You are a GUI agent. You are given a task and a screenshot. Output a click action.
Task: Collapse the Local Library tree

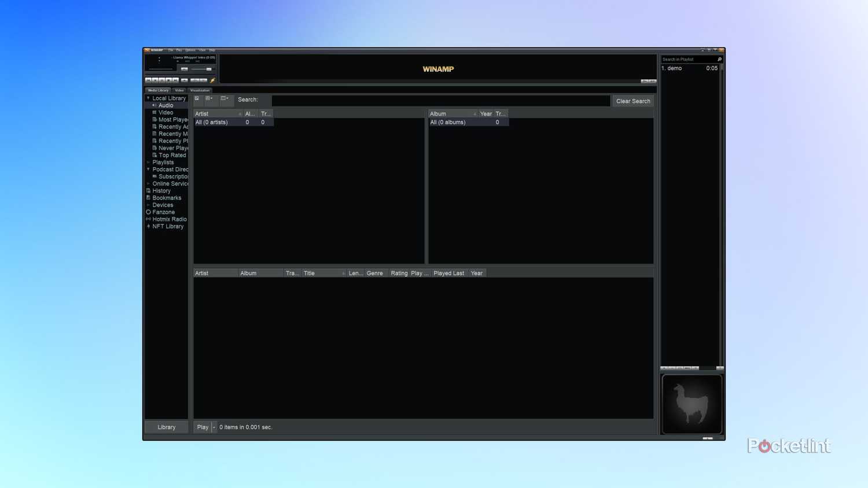(x=149, y=98)
